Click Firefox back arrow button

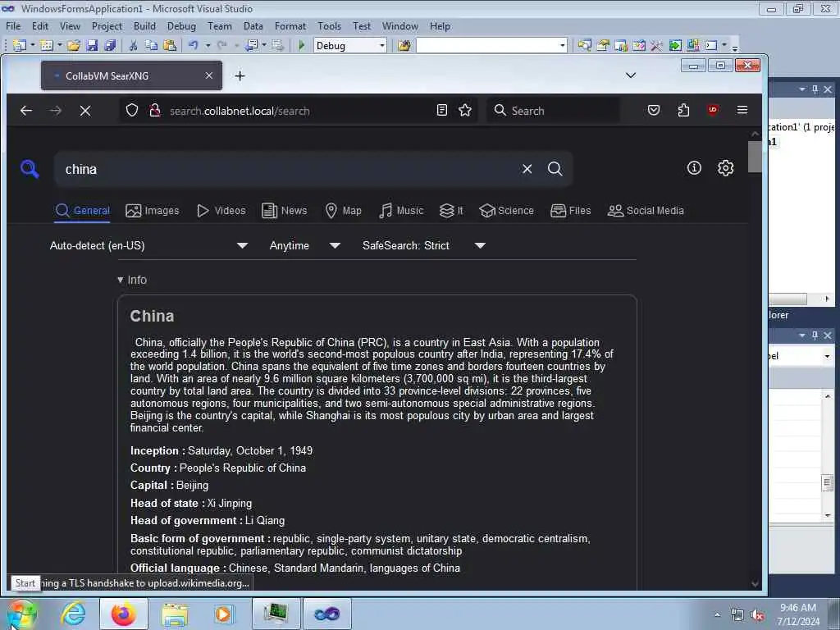click(26, 111)
